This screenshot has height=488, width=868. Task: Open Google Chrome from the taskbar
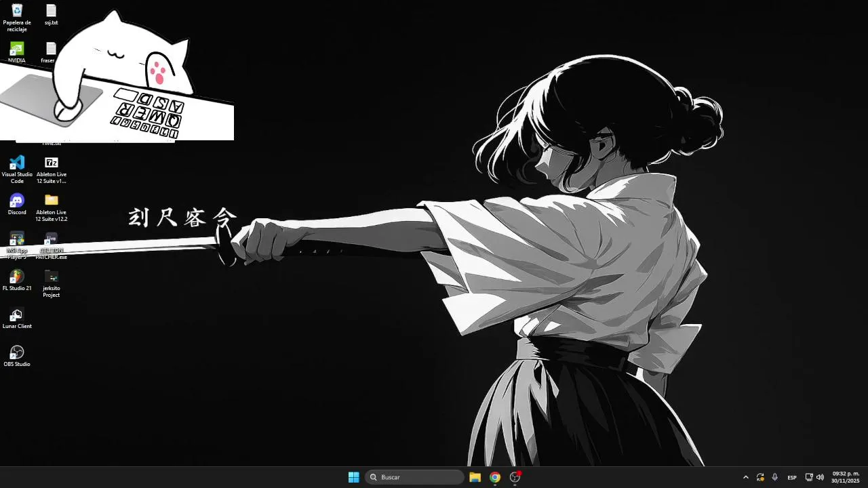coord(495,477)
